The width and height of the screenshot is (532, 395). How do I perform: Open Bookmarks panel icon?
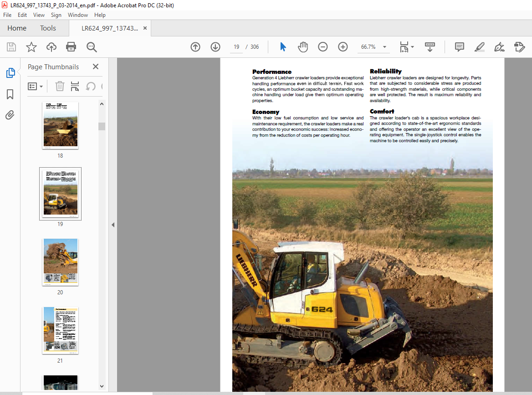point(10,94)
